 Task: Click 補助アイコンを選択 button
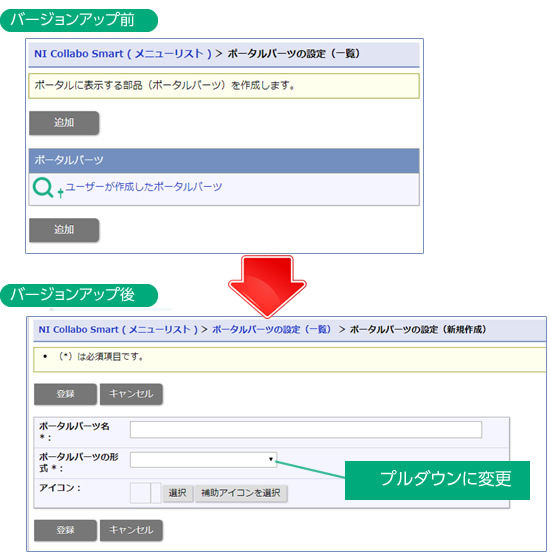click(x=241, y=493)
